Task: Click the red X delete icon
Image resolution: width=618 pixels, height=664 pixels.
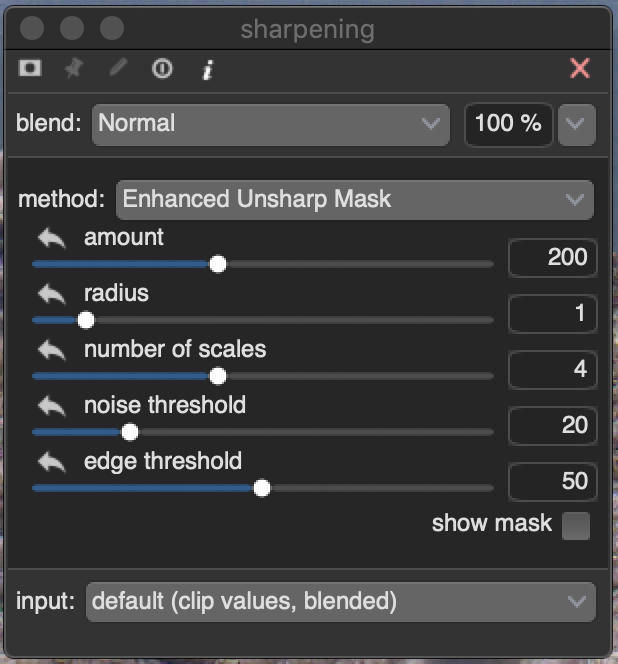Action: point(579,68)
